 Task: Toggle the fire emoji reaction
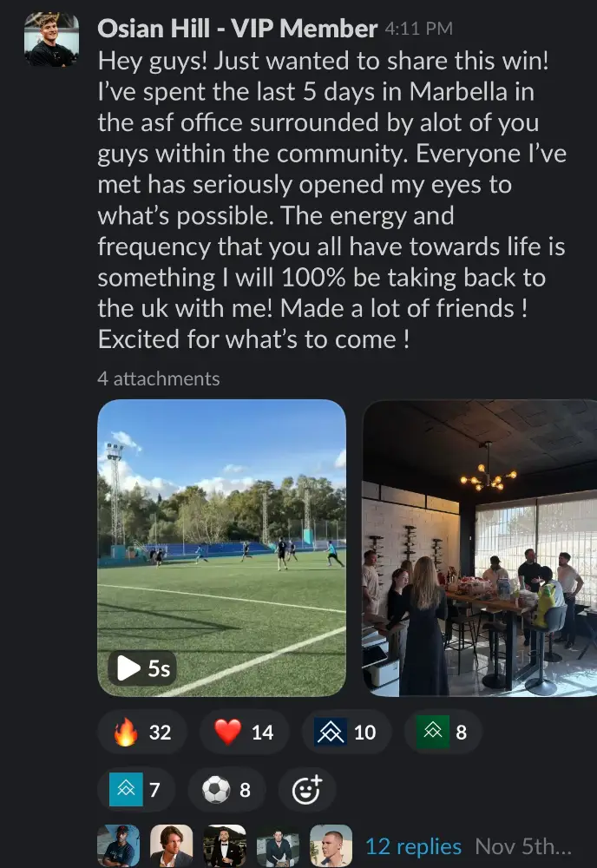141,732
